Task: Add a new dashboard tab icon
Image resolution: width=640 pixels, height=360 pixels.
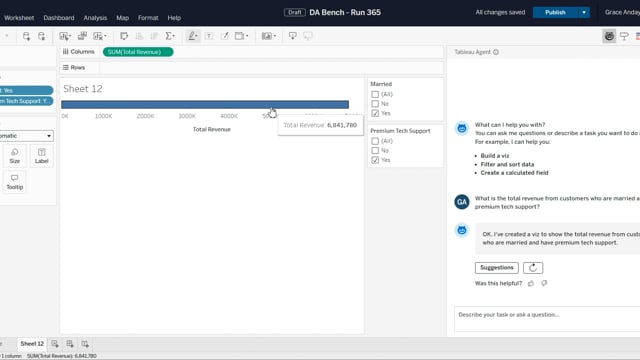Action: [70, 344]
